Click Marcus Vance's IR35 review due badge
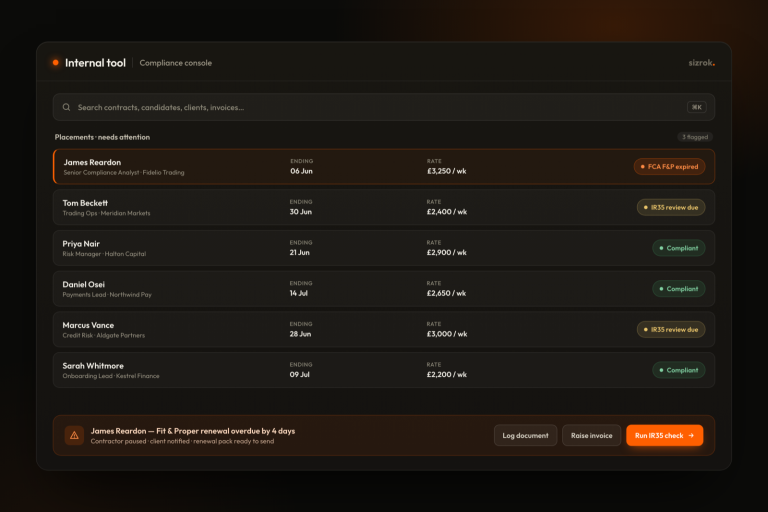This screenshot has height=512, width=768. [671, 329]
